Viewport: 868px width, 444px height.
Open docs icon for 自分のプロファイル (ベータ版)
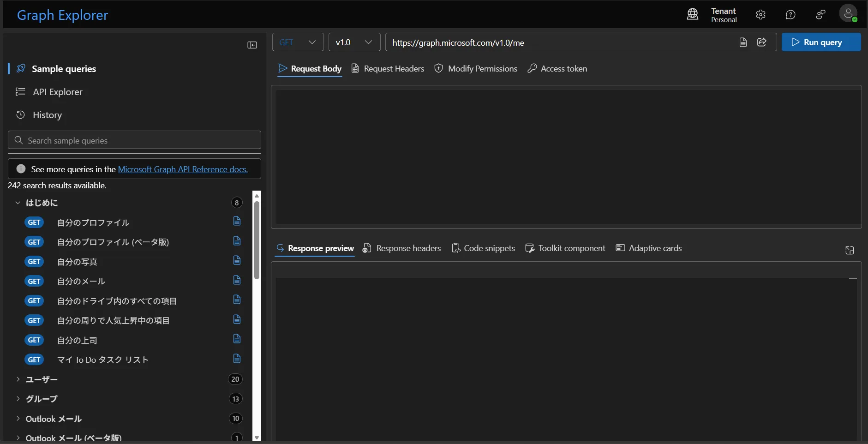237,241
